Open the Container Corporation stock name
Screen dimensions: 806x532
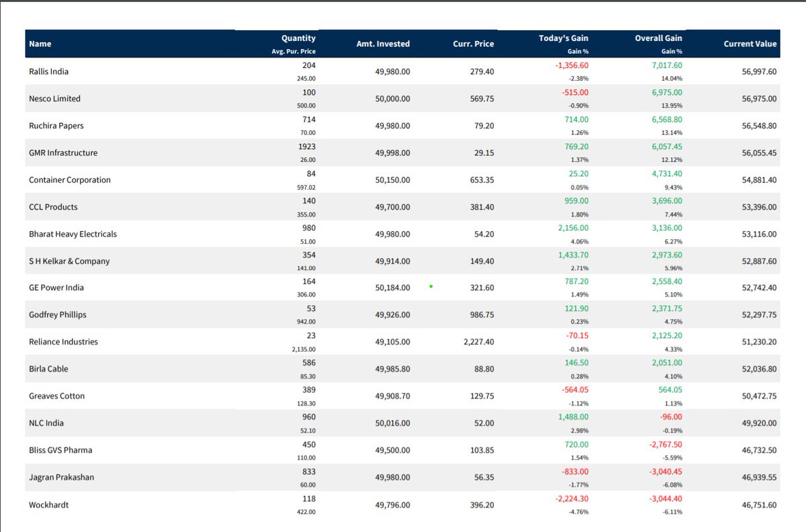[x=70, y=180]
